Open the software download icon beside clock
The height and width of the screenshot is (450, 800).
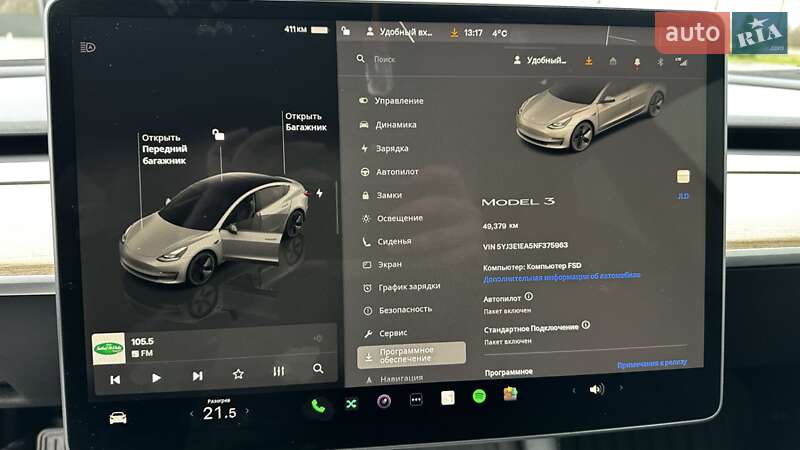pyautogui.click(x=454, y=33)
